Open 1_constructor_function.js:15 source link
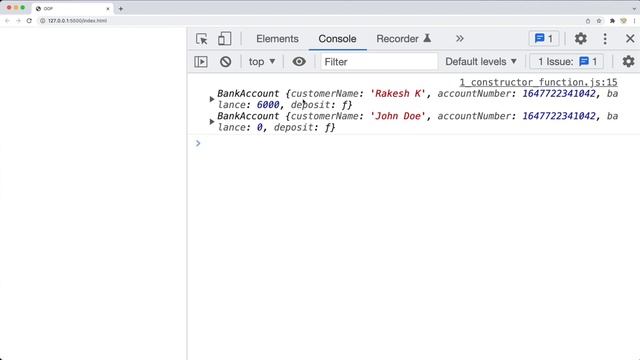 click(x=538, y=82)
